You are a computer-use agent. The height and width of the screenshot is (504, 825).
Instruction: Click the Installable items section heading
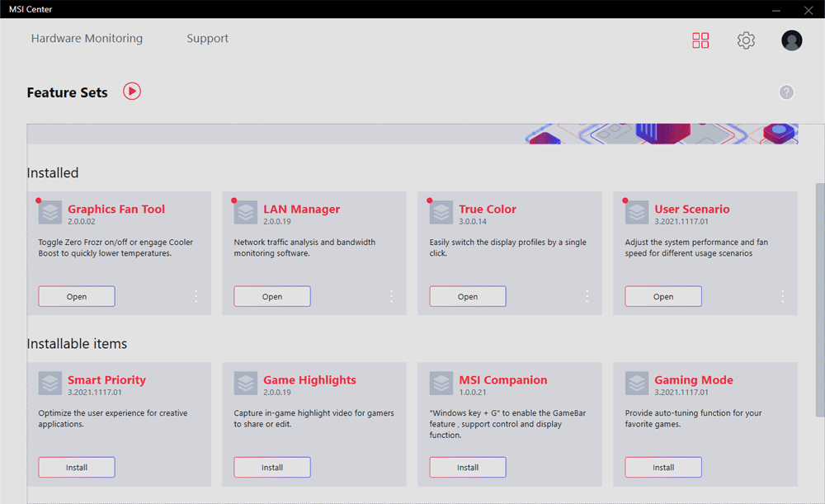[x=77, y=343]
